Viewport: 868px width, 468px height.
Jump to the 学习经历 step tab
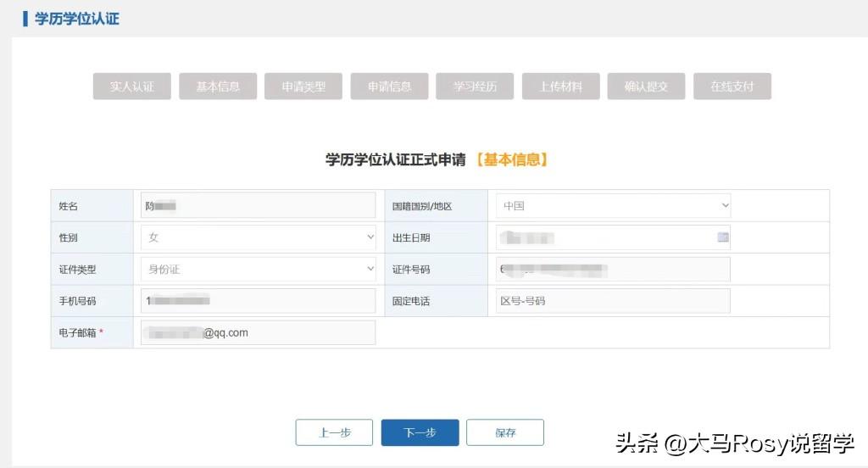click(x=475, y=86)
